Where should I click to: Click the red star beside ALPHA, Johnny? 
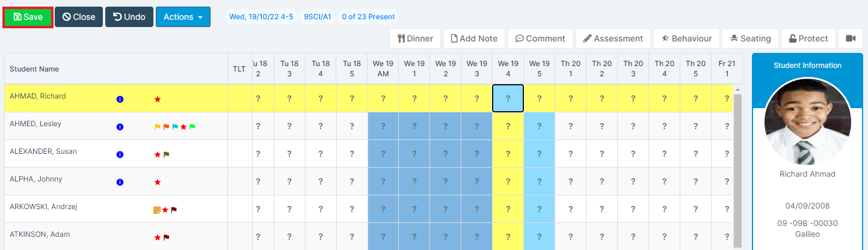click(x=158, y=182)
